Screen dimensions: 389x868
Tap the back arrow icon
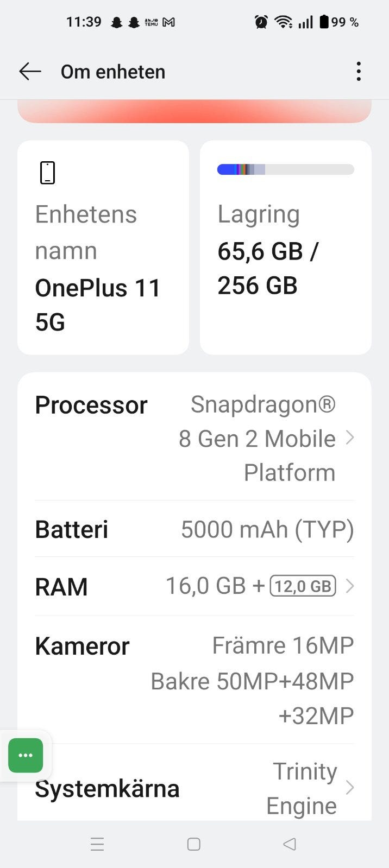tap(30, 72)
